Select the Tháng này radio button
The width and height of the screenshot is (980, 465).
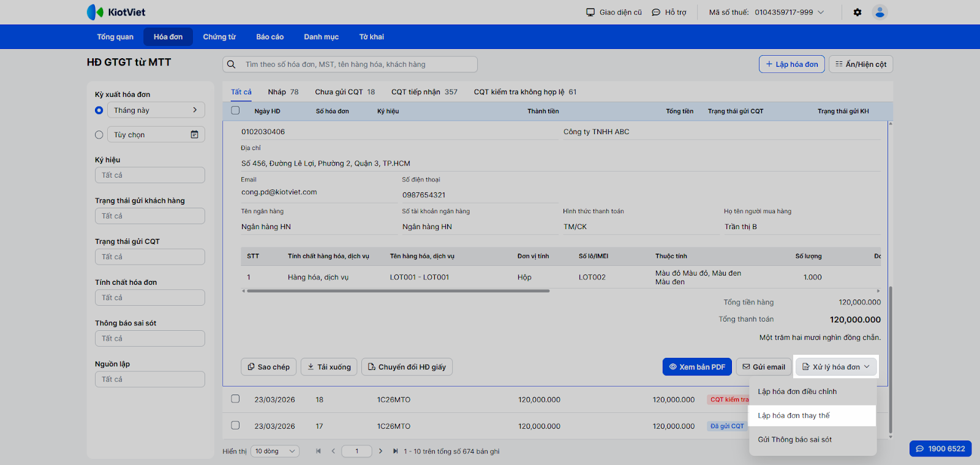(x=99, y=110)
